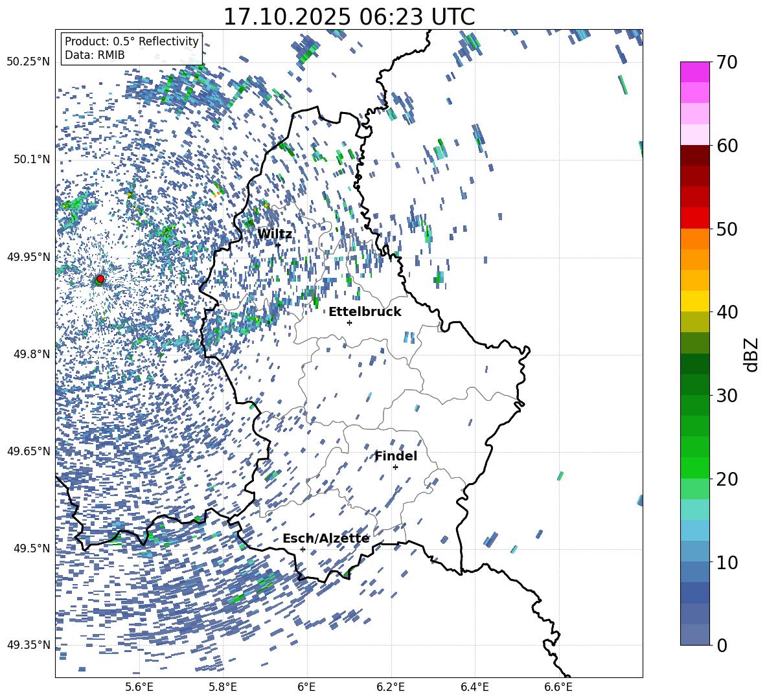Click the colorbar tick label 10
This screenshot has width=767, height=700.
point(727,562)
